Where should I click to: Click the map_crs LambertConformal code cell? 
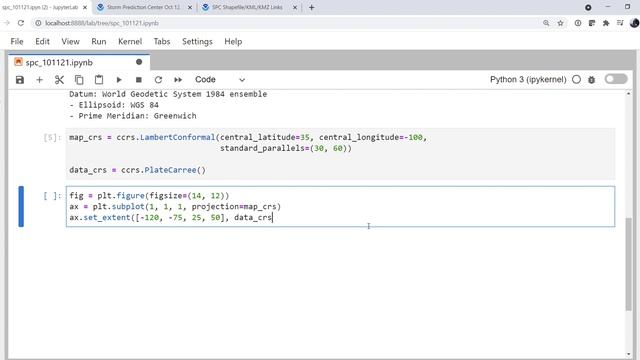[x=340, y=153]
